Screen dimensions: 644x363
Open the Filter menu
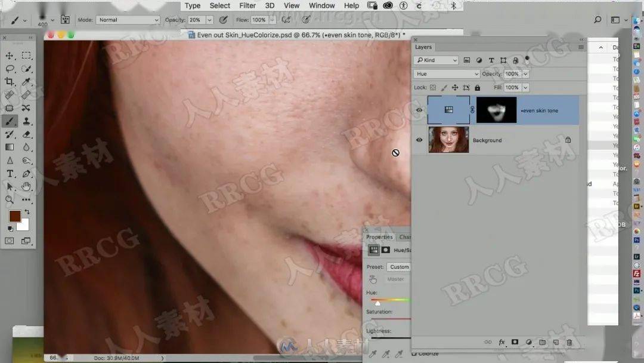tap(247, 5)
